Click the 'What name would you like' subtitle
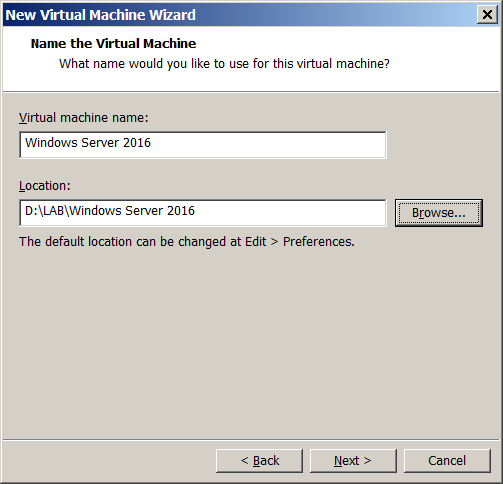 coord(224,63)
